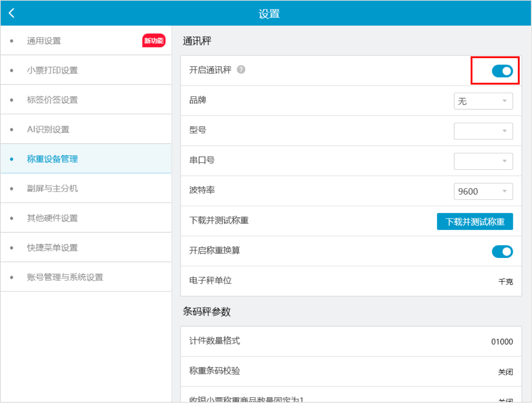
Task: Go back using the top-left arrow
Action: (x=11, y=13)
